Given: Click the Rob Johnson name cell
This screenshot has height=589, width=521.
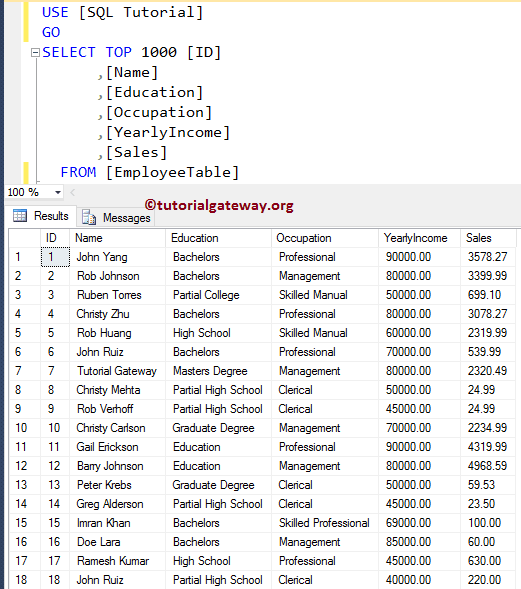Looking at the screenshot, I should click(x=117, y=276).
